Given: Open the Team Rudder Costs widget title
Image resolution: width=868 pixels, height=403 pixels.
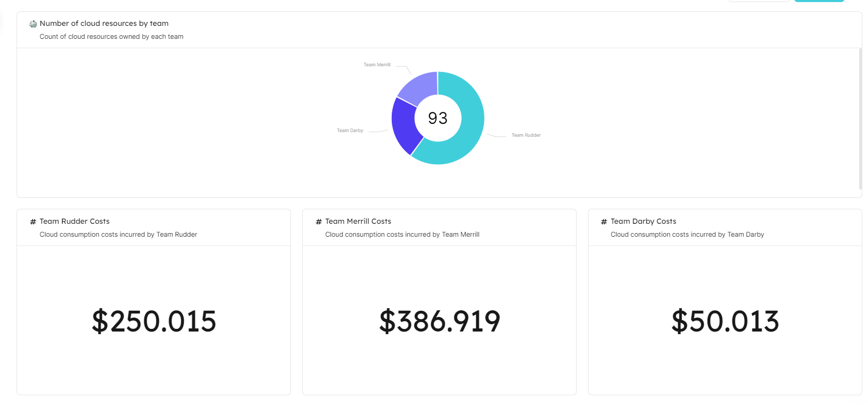Looking at the screenshot, I should click(75, 221).
